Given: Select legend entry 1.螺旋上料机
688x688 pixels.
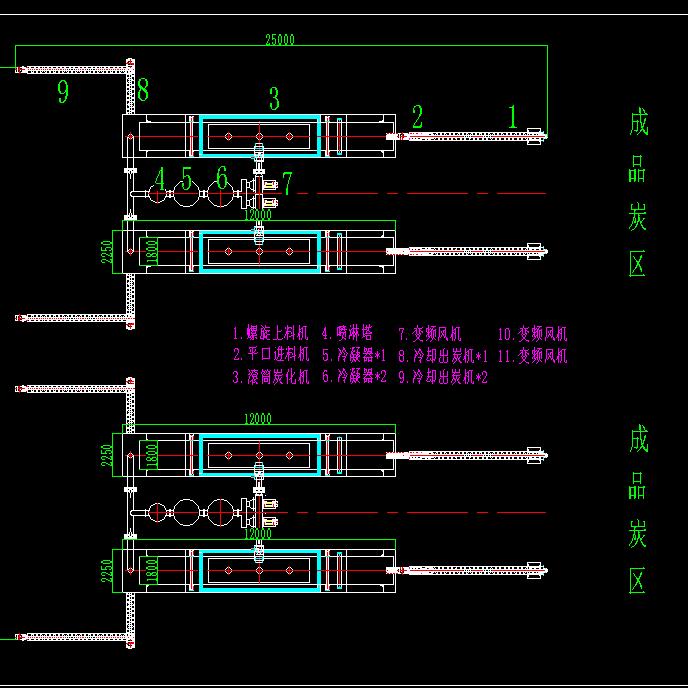Looking at the screenshot, I should point(271,334).
